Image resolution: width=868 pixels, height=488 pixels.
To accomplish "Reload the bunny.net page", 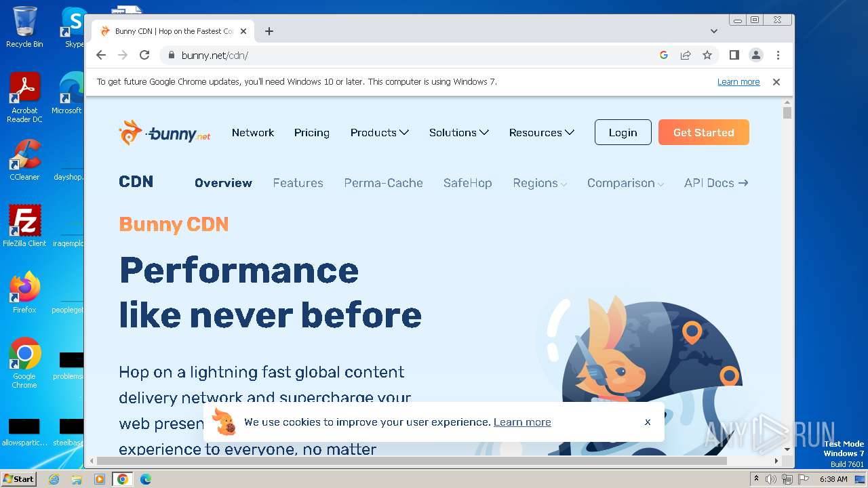I will (x=144, y=55).
